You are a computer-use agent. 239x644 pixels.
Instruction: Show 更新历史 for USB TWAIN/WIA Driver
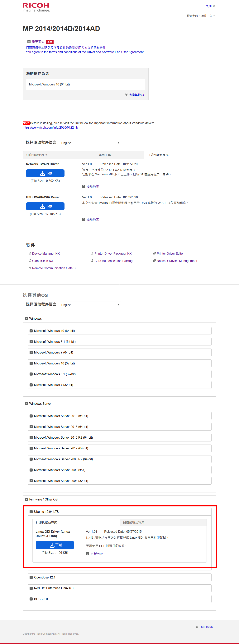(91, 219)
